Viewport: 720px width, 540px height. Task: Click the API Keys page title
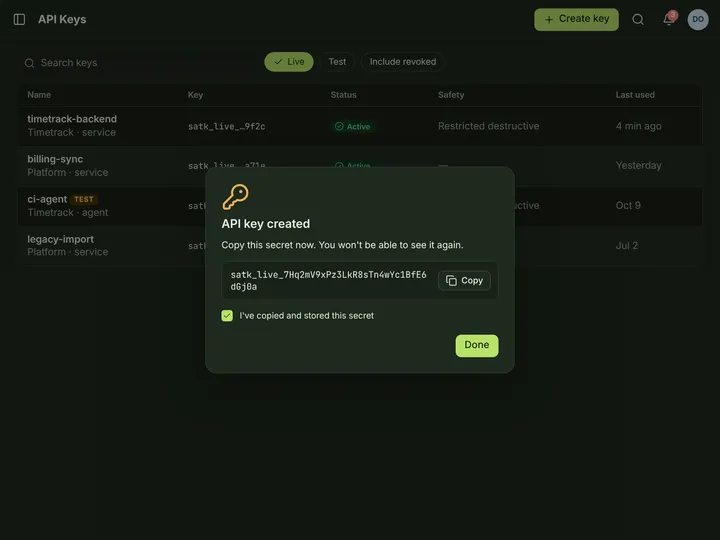pos(62,19)
